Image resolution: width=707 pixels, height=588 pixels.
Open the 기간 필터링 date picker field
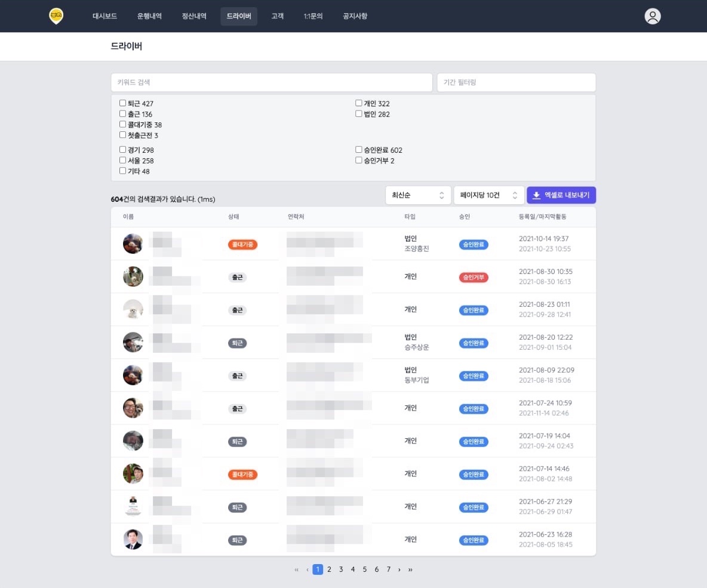pos(517,82)
